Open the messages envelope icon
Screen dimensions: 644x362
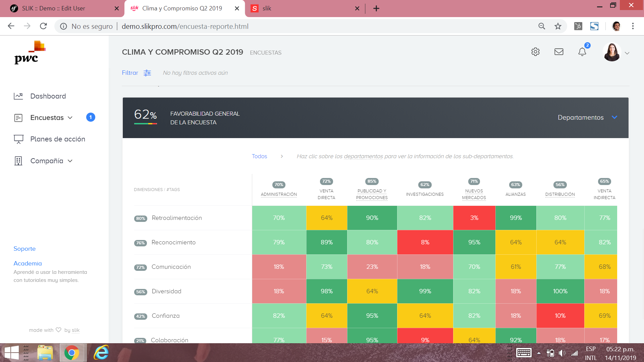click(x=559, y=52)
